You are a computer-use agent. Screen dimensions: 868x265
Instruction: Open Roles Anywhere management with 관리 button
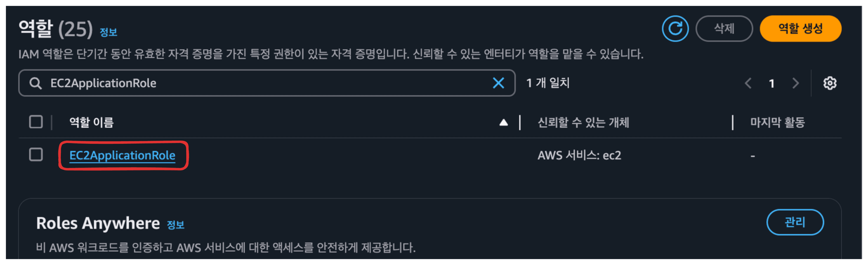click(x=795, y=222)
